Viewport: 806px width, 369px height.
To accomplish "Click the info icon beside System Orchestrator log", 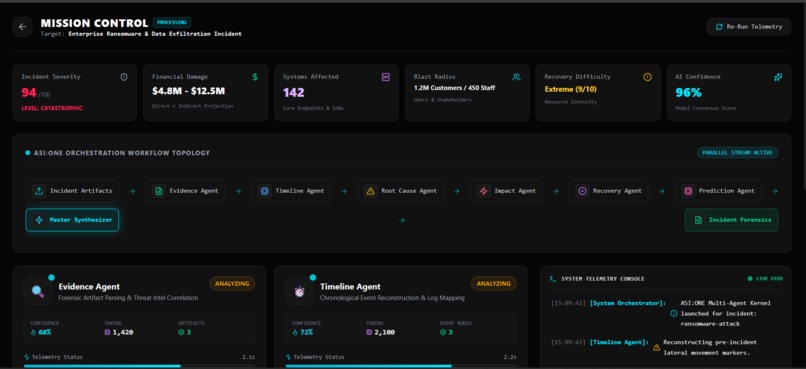I will pyautogui.click(x=674, y=313).
